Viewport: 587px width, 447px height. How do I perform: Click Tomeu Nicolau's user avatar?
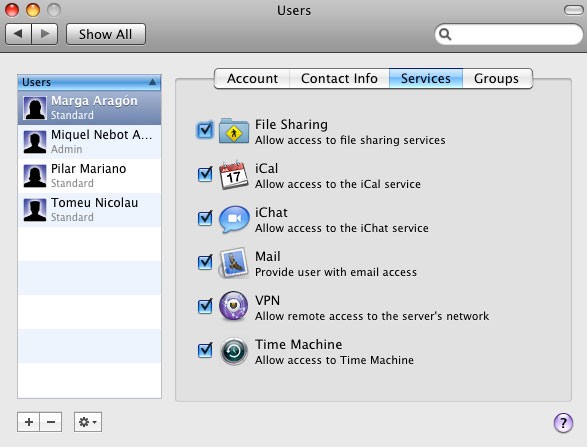(35, 210)
